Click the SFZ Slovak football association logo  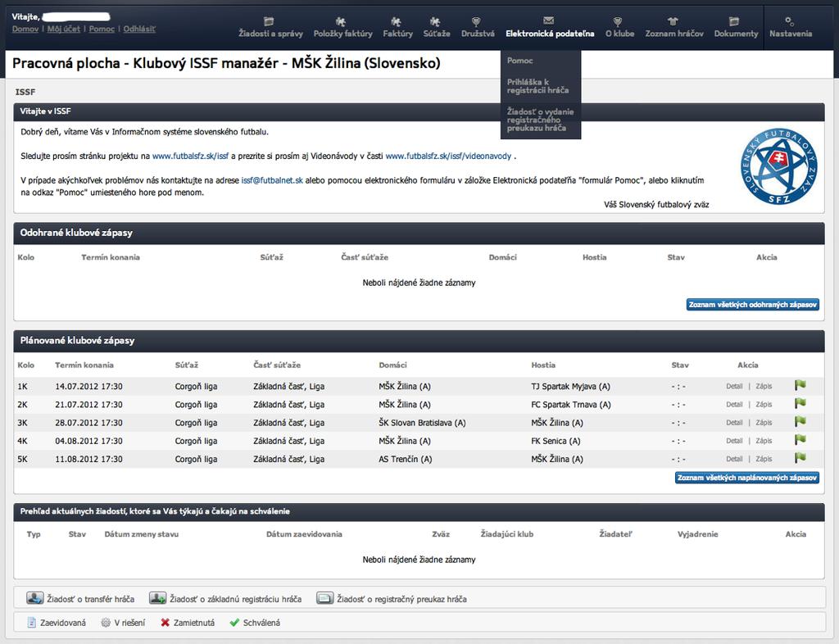coord(779,166)
